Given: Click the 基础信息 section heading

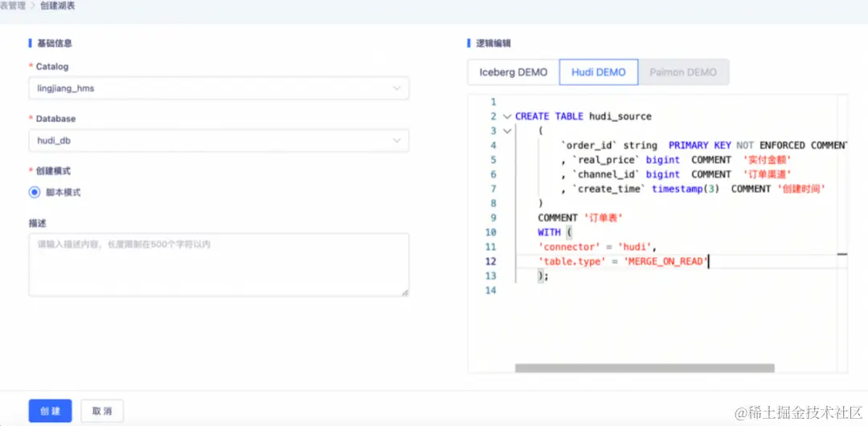Looking at the screenshot, I should pos(55,43).
